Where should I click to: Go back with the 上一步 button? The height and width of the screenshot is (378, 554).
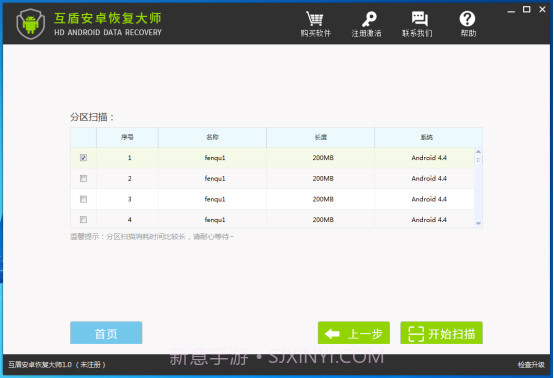354,333
